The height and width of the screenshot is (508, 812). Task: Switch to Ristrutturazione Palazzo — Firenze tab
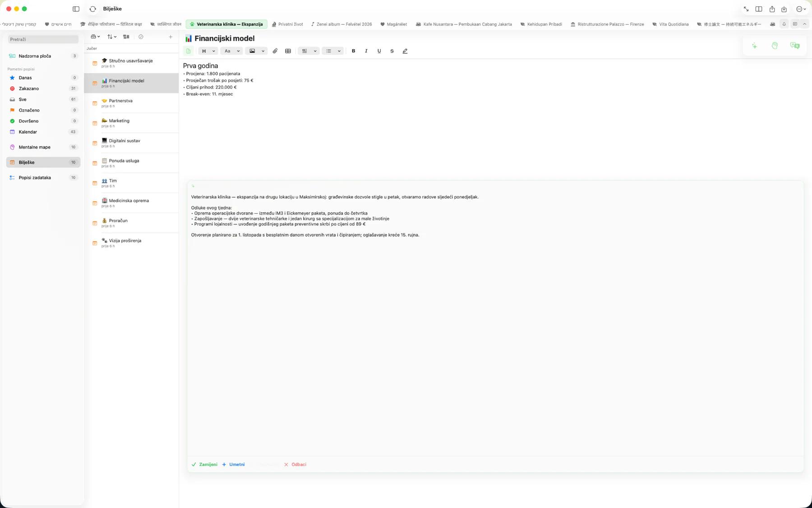point(607,24)
